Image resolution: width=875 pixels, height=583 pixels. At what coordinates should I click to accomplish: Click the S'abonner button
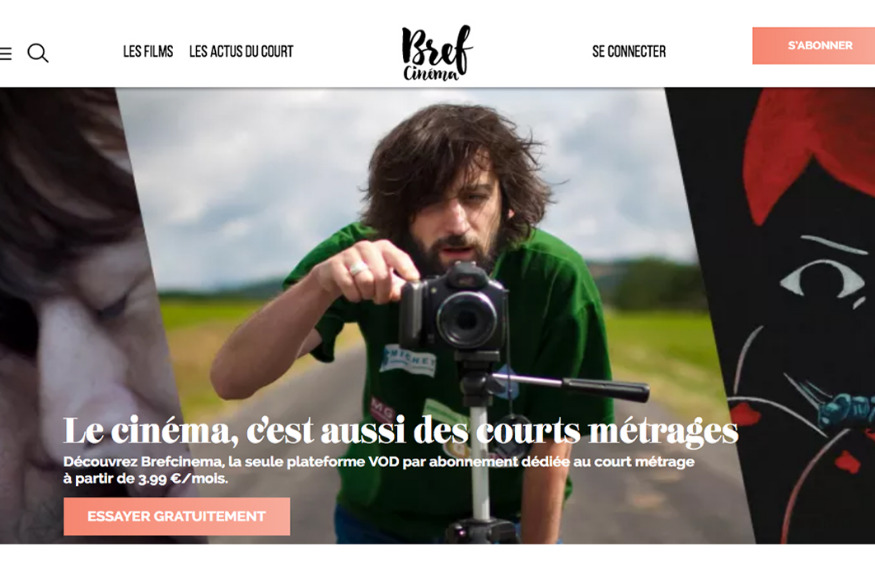point(814,46)
